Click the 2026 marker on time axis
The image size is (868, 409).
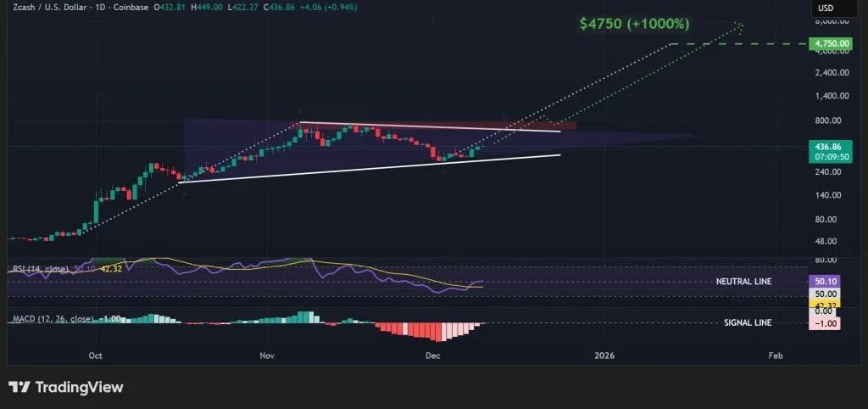coord(604,356)
